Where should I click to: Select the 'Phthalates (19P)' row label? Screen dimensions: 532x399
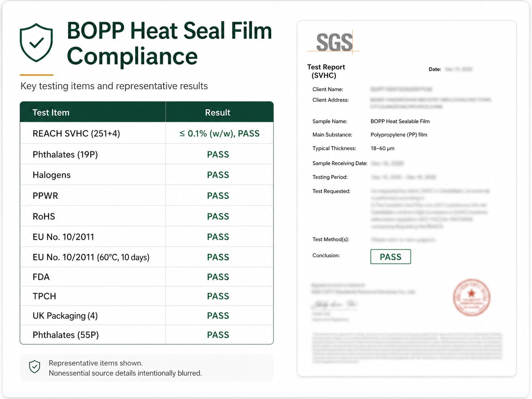[65, 155]
